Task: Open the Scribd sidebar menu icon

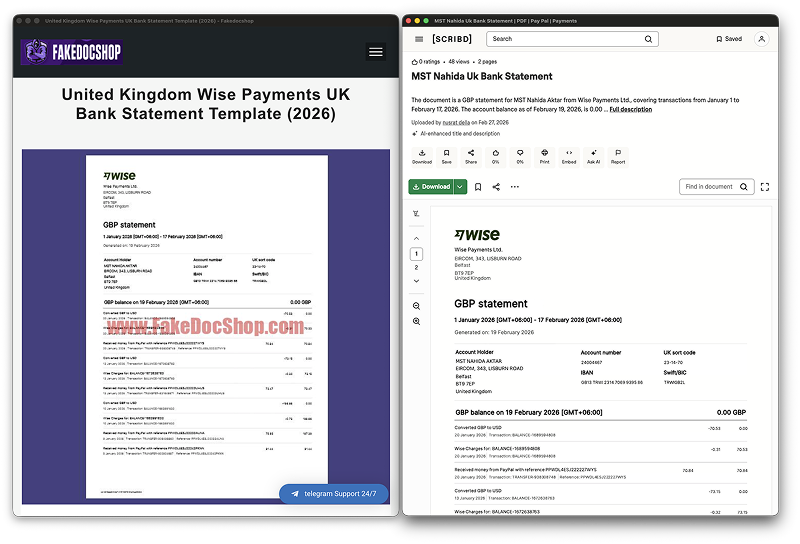Action: click(x=419, y=39)
